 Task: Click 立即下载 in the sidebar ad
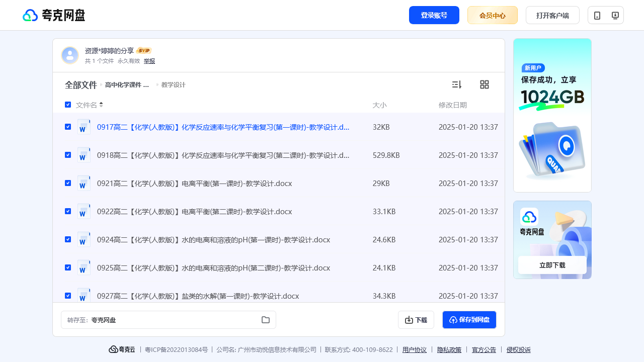click(x=552, y=265)
